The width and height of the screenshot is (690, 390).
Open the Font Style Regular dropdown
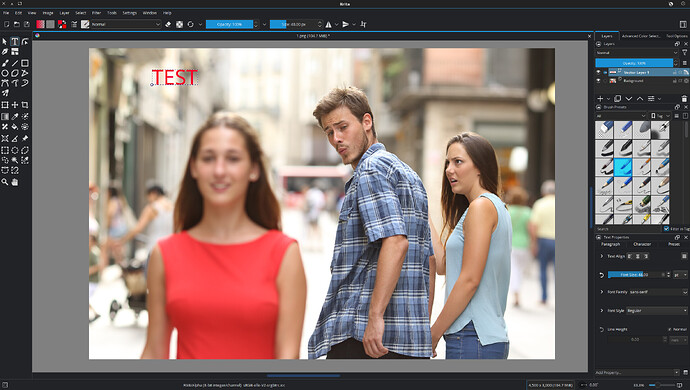657,310
